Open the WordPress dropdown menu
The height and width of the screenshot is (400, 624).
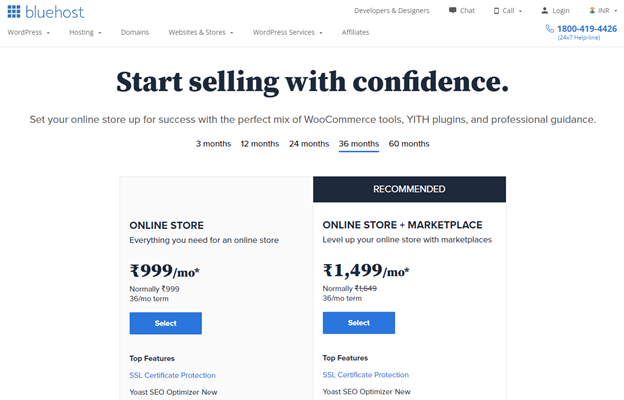pyautogui.click(x=31, y=32)
